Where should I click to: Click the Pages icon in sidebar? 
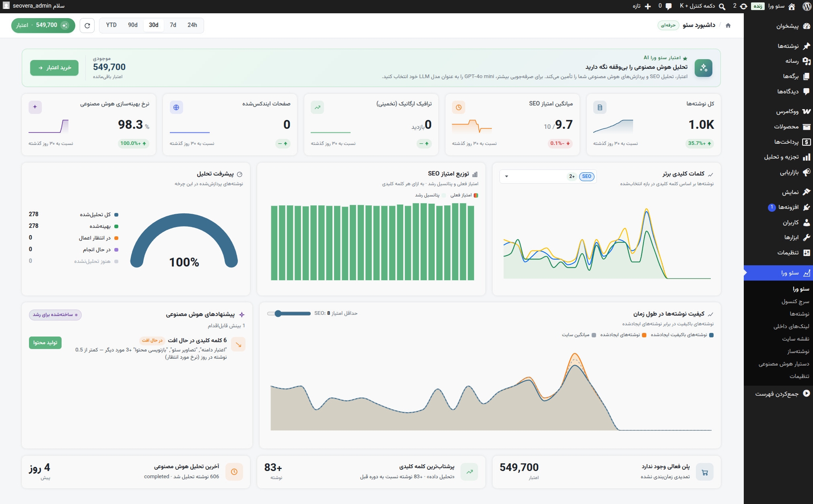[806, 76]
